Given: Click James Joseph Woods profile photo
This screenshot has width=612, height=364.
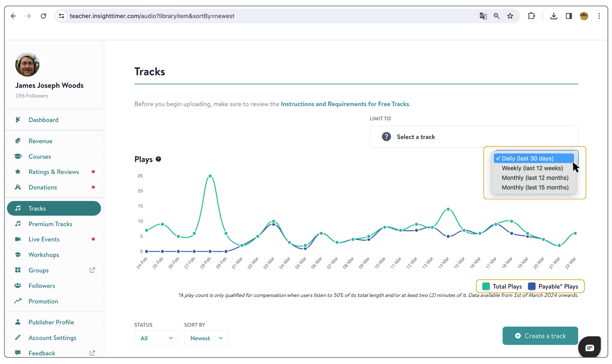Looking at the screenshot, I should [x=27, y=64].
